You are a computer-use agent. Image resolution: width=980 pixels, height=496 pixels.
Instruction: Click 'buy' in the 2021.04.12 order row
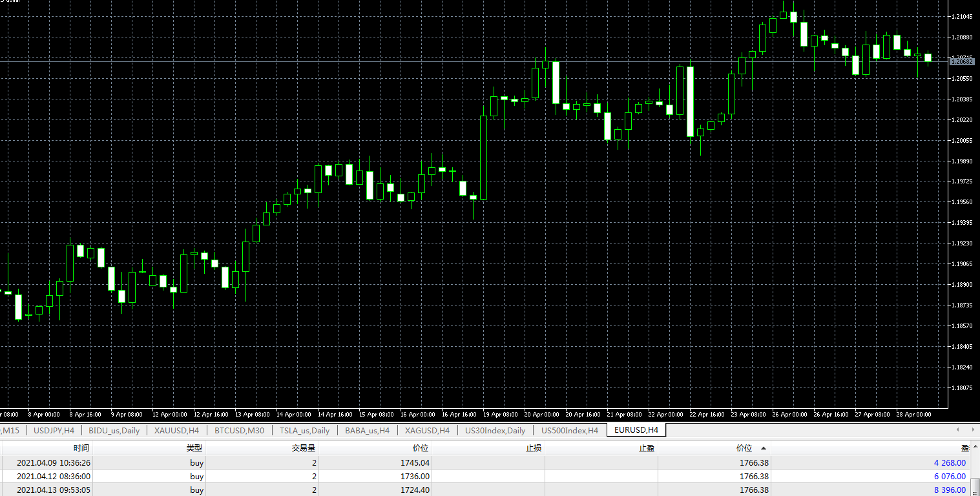[196, 477]
